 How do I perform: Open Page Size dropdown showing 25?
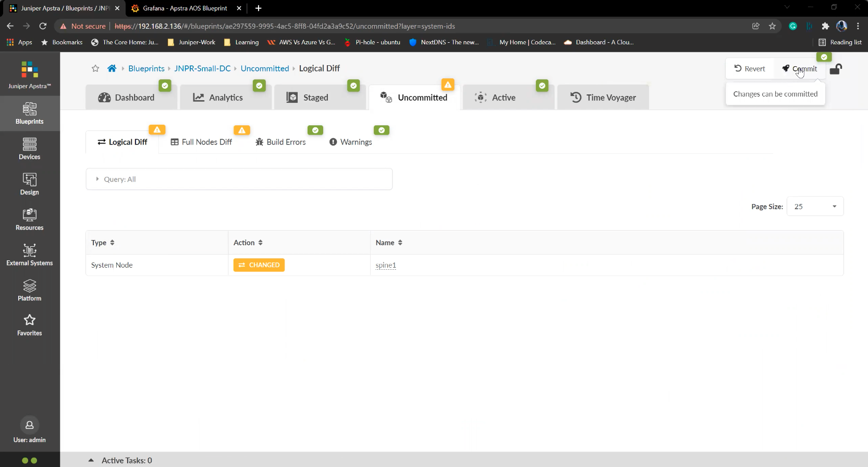815,207
